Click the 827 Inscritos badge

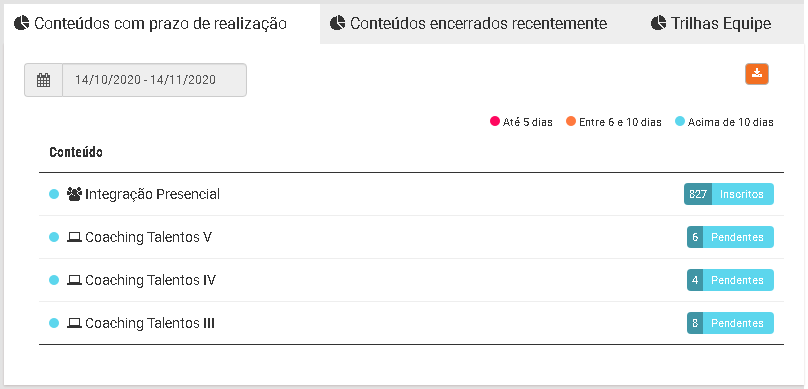729,194
